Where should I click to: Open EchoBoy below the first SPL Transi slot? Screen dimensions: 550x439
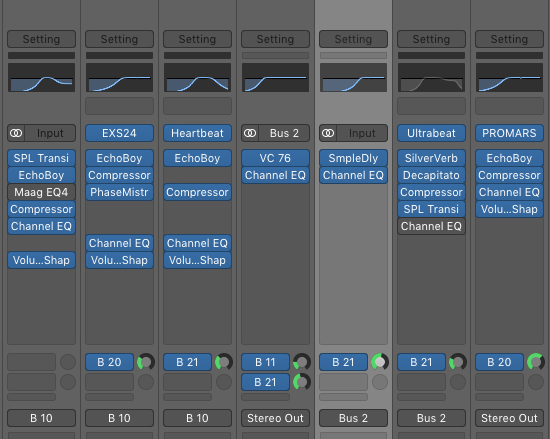41,175
